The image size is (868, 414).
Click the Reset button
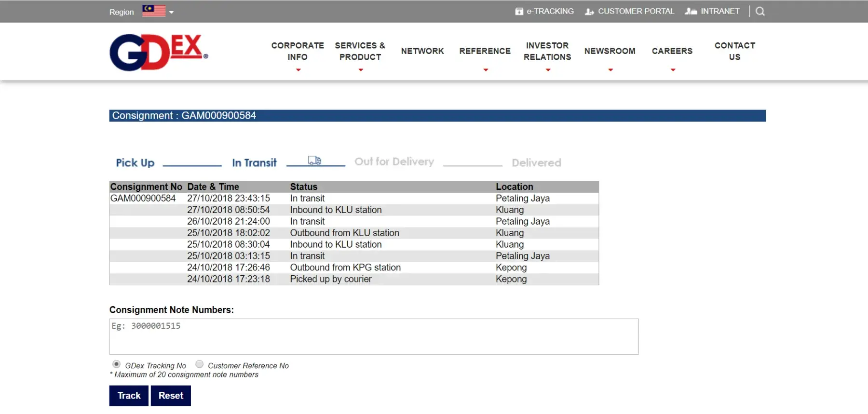click(x=171, y=396)
